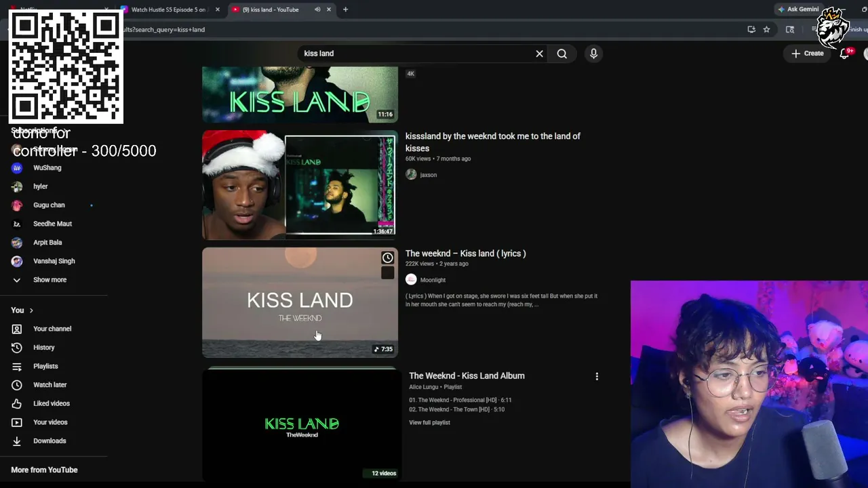Play '01. The Weeknd - Professional [HD]' track
868x488 pixels.
point(460,400)
